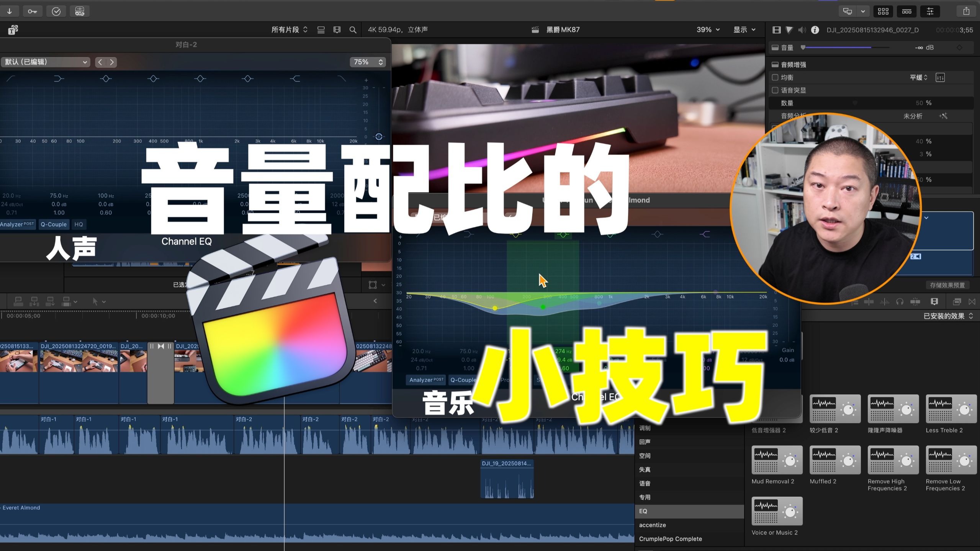Open the equalizer controls icon beside 平缓
980x551 pixels.
pyautogui.click(x=940, y=78)
